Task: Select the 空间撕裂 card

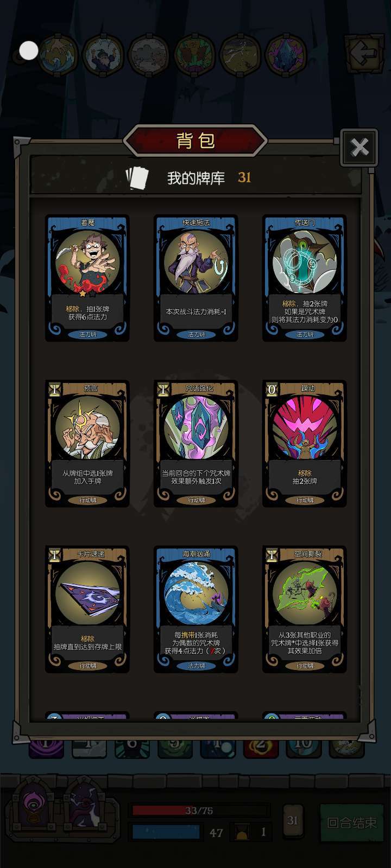Action: point(305,609)
